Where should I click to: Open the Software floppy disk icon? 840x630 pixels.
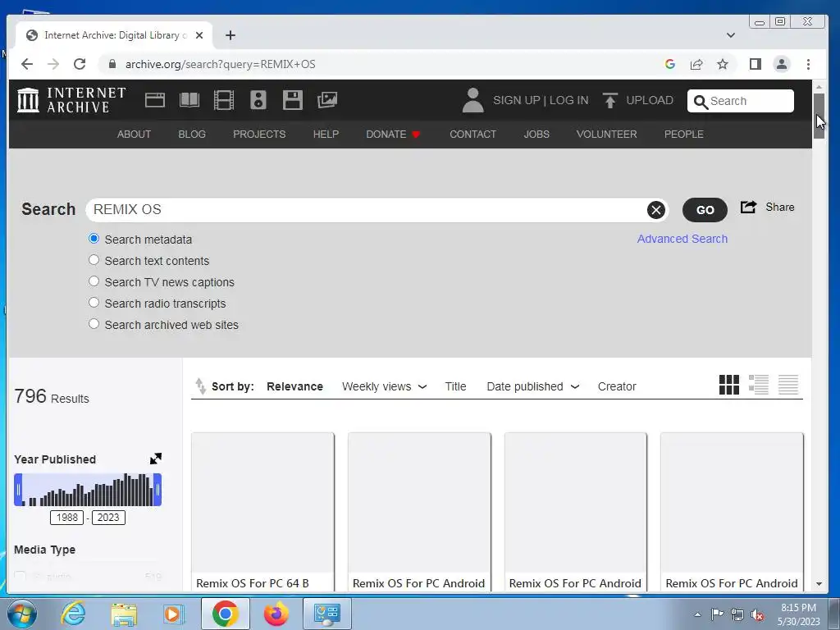(x=293, y=100)
